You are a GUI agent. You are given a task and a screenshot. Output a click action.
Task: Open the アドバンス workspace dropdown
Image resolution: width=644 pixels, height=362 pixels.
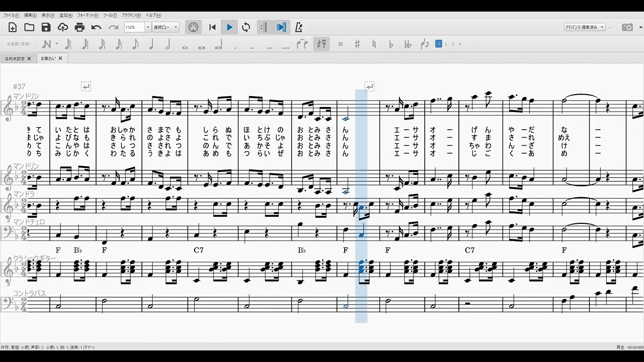pos(584,27)
